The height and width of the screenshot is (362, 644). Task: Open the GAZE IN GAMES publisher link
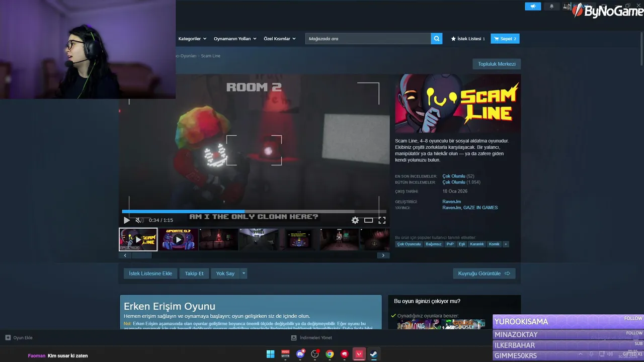pos(480,208)
